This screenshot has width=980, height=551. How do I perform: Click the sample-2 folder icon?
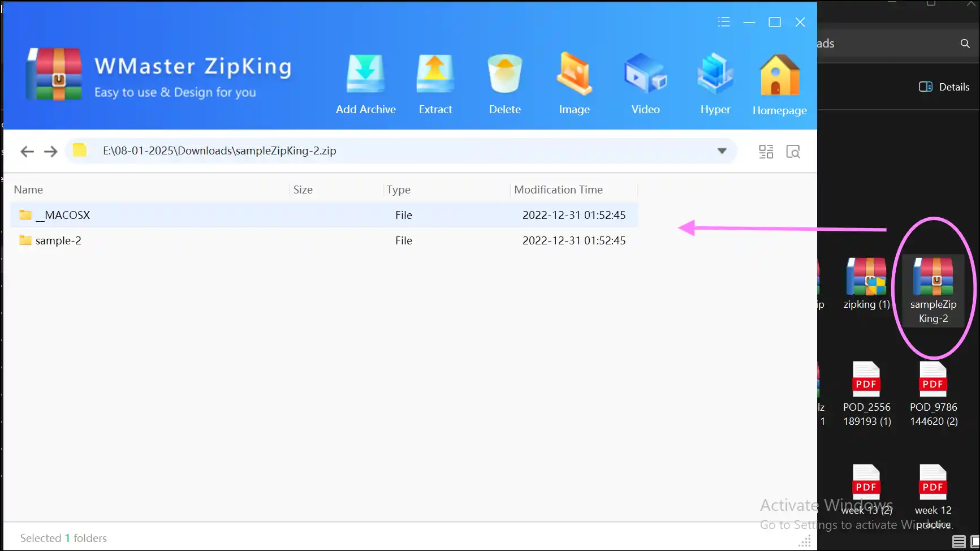pos(25,240)
